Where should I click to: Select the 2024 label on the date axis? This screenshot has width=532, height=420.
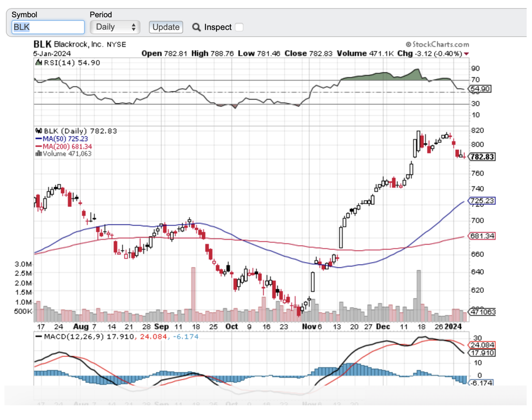point(454,326)
